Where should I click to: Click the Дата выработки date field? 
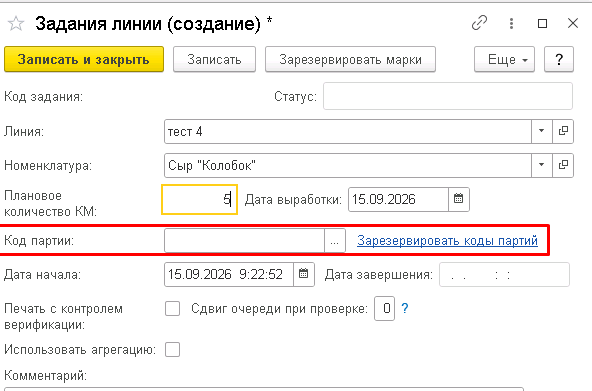pos(398,199)
